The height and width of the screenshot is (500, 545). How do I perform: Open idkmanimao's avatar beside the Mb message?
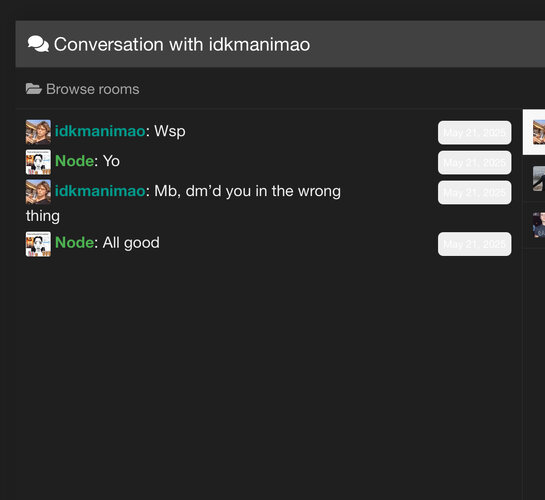click(38, 192)
